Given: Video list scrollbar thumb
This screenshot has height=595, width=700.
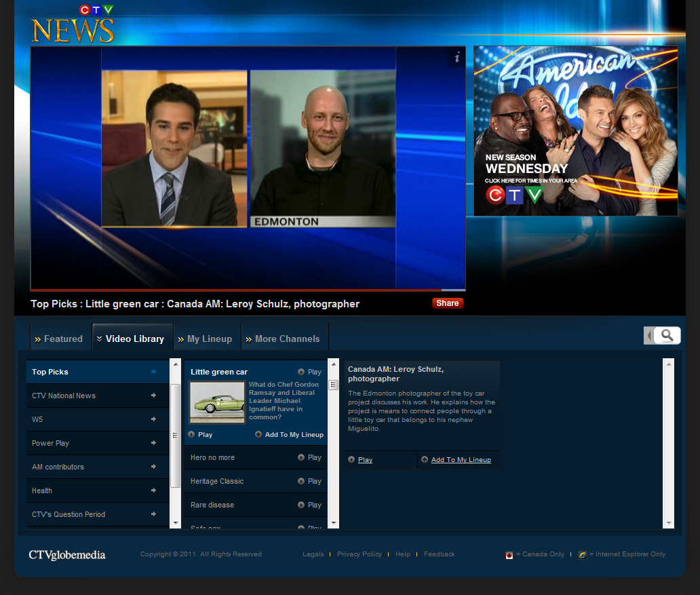Looking at the screenshot, I should [334, 385].
